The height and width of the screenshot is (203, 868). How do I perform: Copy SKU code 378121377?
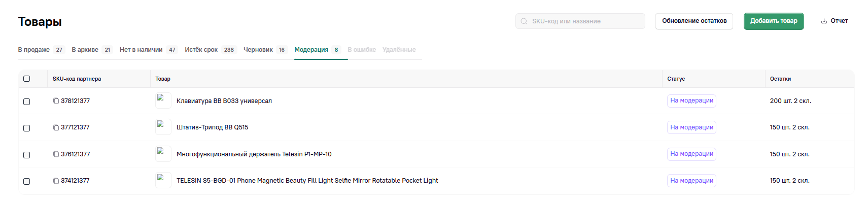tap(56, 101)
